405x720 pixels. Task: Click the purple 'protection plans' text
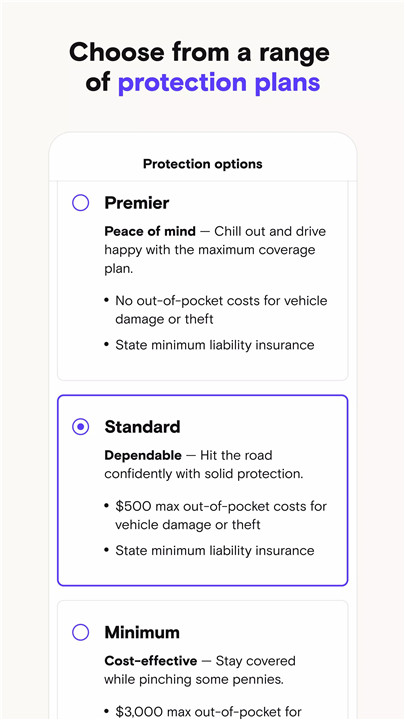(x=219, y=83)
